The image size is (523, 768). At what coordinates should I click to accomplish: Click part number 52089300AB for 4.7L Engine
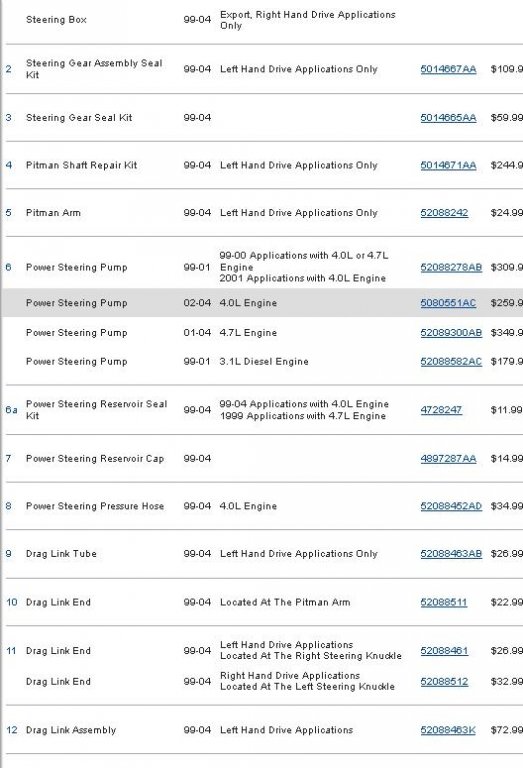[451, 333]
